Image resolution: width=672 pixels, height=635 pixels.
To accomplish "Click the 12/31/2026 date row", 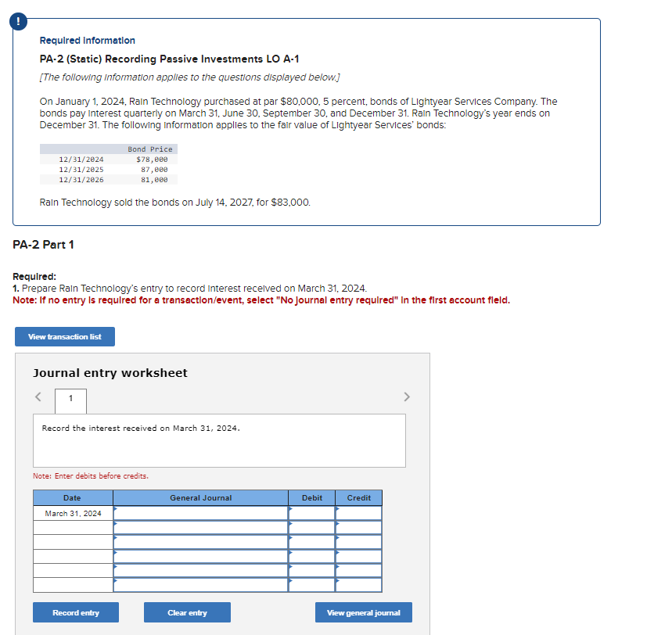I will click(x=81, y=180).
